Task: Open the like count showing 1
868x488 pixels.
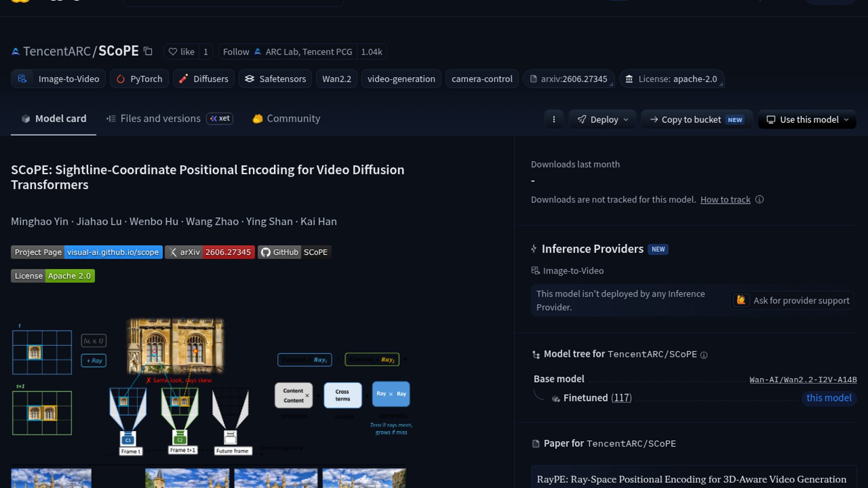Action: [206, 52]
